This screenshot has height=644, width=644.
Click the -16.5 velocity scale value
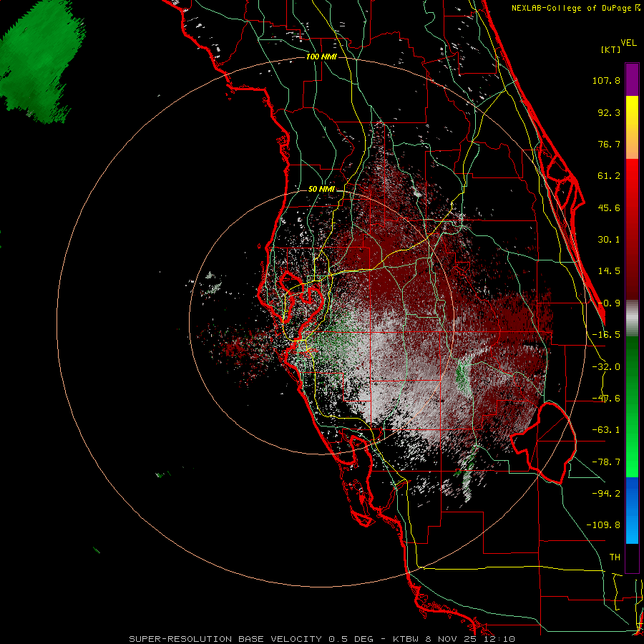(606, 335)
